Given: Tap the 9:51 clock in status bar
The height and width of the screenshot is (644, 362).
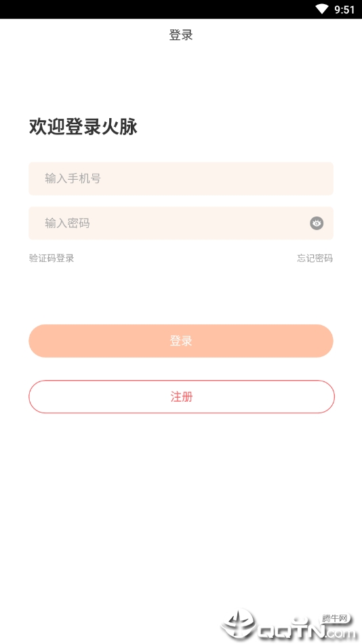Looking at the screenshot, I should [x=344, y=10].
